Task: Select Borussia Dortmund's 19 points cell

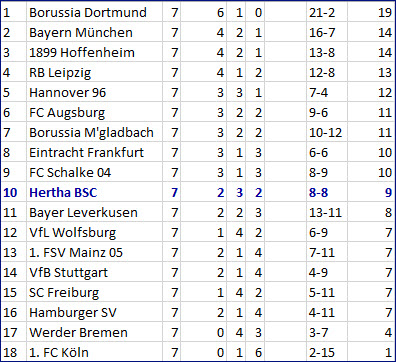Action: 371,13
